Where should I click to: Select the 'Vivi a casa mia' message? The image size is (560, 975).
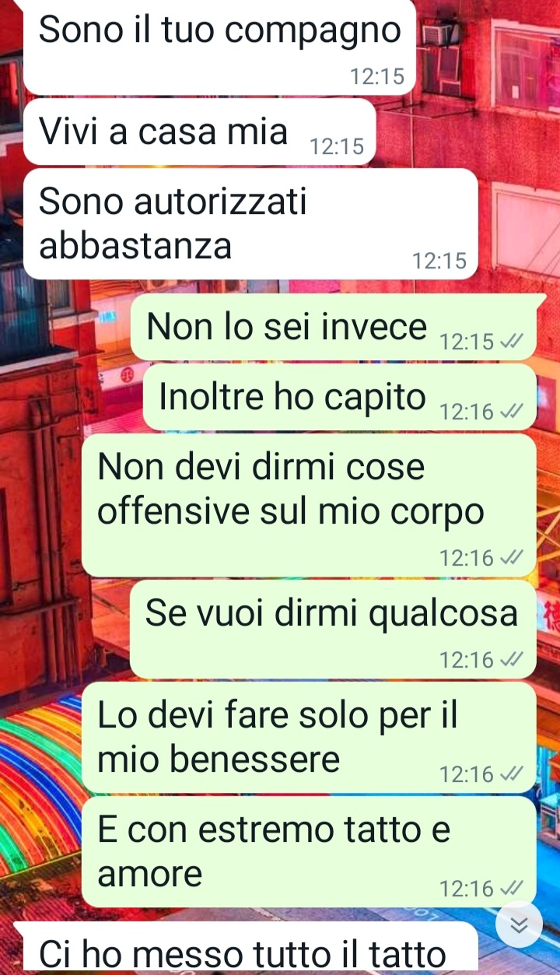[x=200, y=132]
